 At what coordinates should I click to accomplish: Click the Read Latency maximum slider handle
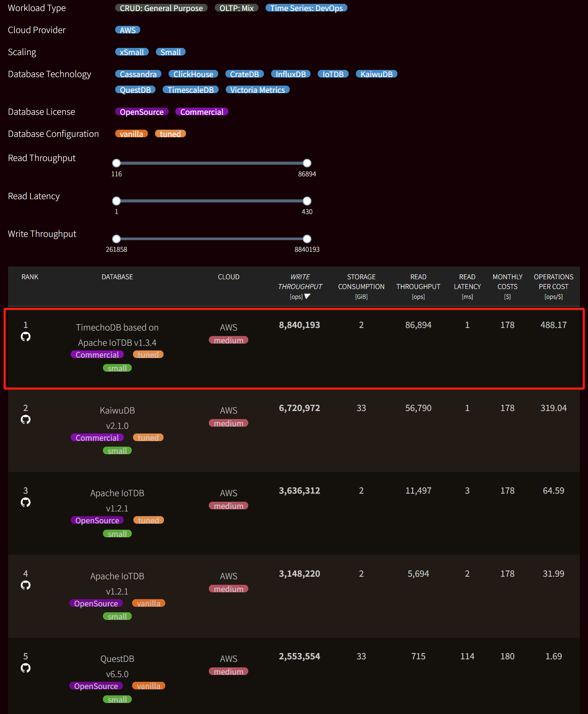(307, 201)
